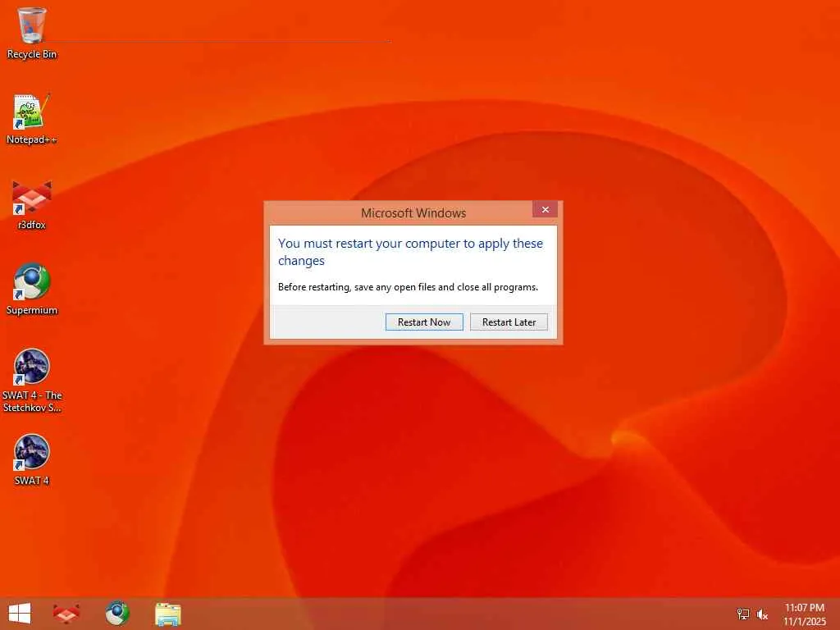
Task: Click the Restart Now button
Action: pyautogui.click(x=424, y=322)
